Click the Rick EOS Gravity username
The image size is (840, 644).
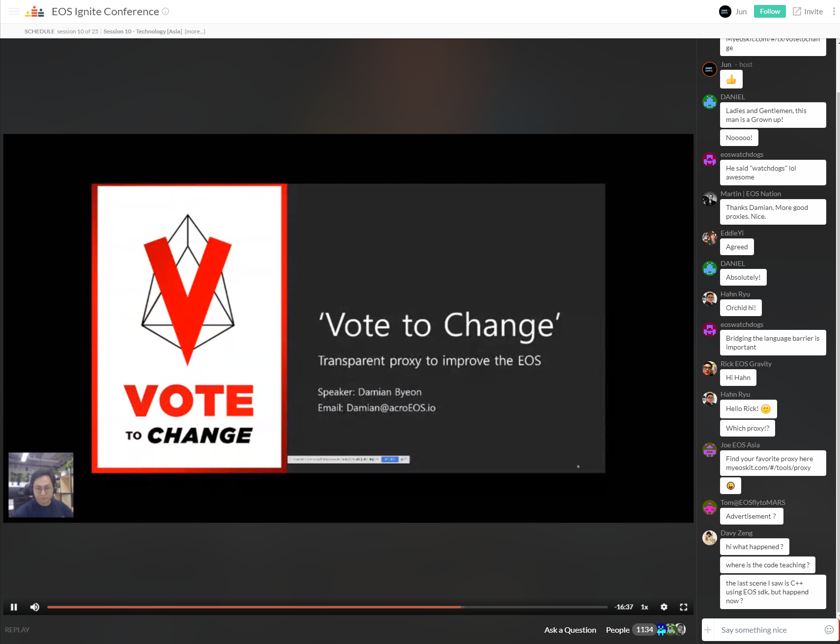point(746,364)
